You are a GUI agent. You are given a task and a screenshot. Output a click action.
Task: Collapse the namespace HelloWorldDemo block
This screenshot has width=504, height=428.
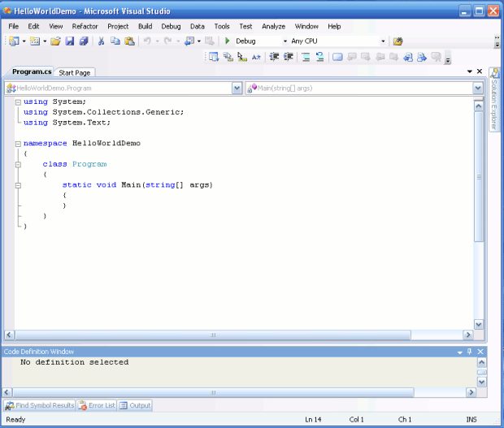(x=18, y=144)
